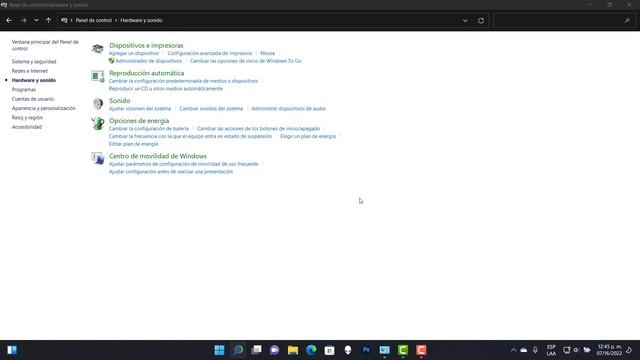Click the microphone icon in system tray
The width and height of the screenshot is (640, 360).
click(x=535, y=350)
